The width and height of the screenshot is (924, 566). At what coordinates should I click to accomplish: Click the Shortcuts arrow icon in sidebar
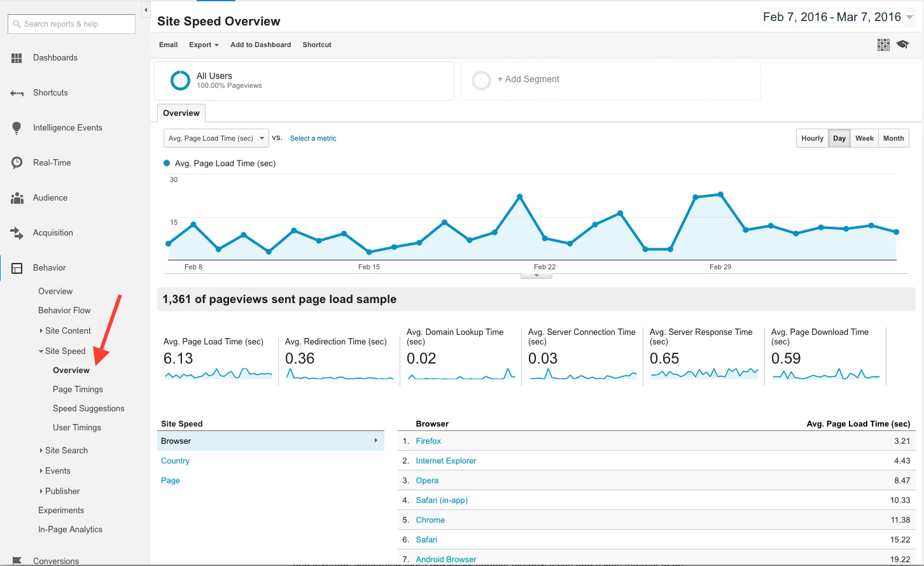pos(17,93)
